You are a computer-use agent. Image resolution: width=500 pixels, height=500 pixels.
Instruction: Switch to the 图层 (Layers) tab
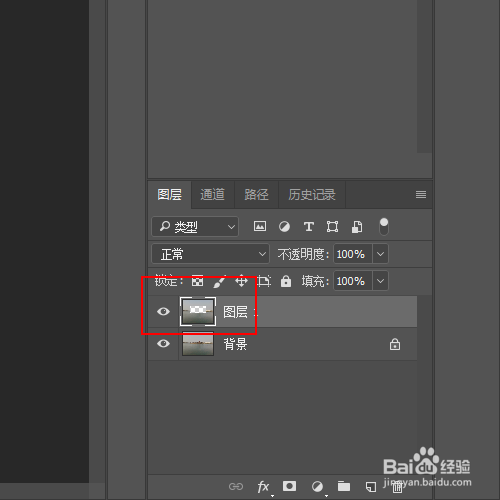(170, 195)
